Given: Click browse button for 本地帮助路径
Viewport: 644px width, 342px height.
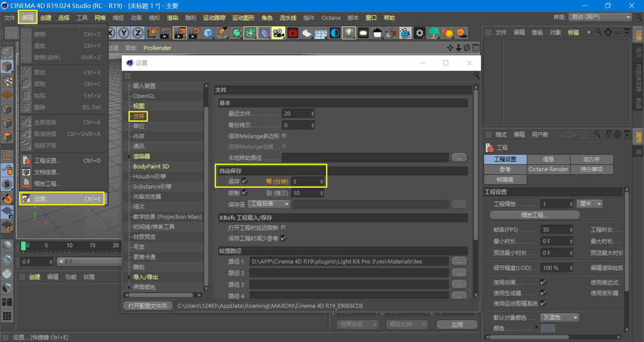Looking at the screenshot, I should coord(459,157).
